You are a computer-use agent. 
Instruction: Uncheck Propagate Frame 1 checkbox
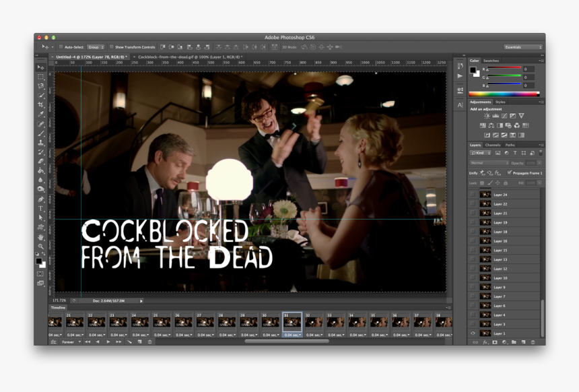click(510, 172)
